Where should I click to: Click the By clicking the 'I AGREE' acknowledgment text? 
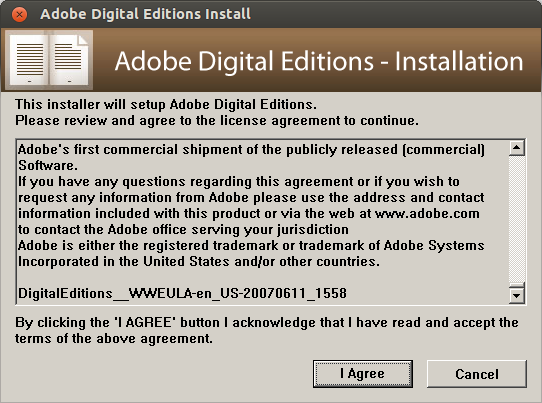click(267, 330)
